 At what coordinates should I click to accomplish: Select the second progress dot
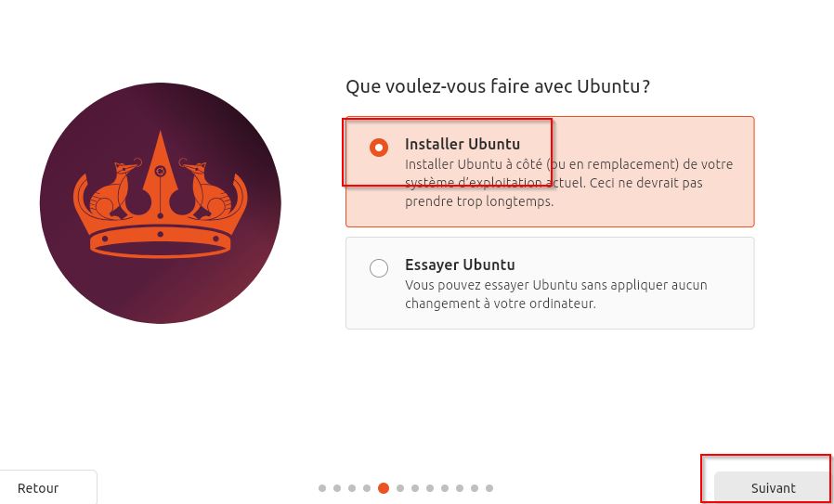tap(337, 488)
